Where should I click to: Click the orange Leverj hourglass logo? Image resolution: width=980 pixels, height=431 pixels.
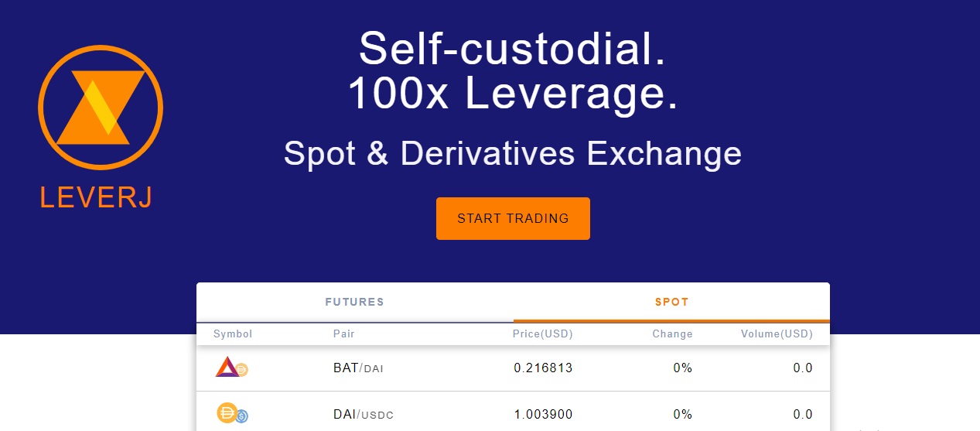point(101,108)
